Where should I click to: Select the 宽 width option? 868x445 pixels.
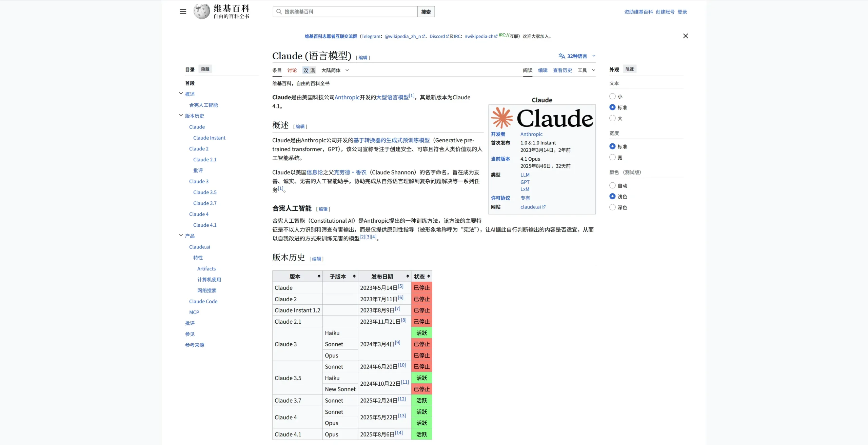[612, 157]
